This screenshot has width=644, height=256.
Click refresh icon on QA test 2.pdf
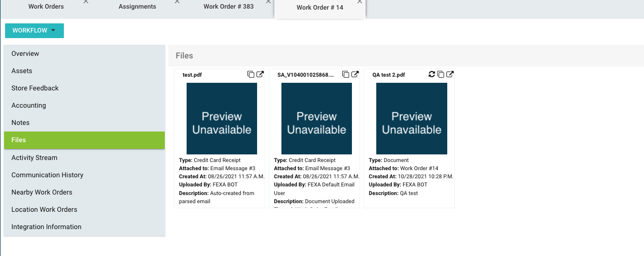tap(432, 75)
